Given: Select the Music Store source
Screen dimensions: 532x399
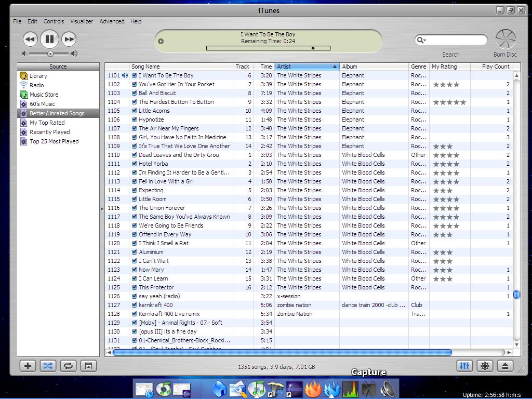Looking at the screenshot, I should 44,95.
